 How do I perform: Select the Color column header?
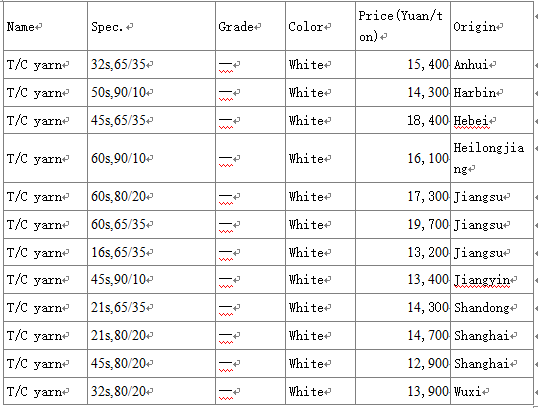click(x=320, y=26)
